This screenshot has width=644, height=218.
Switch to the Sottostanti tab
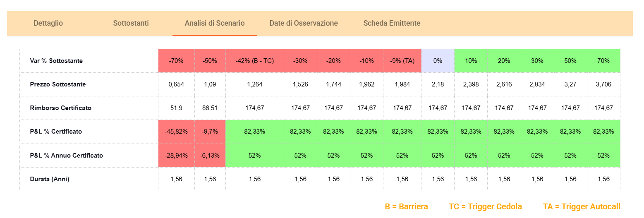pos(131,23)
